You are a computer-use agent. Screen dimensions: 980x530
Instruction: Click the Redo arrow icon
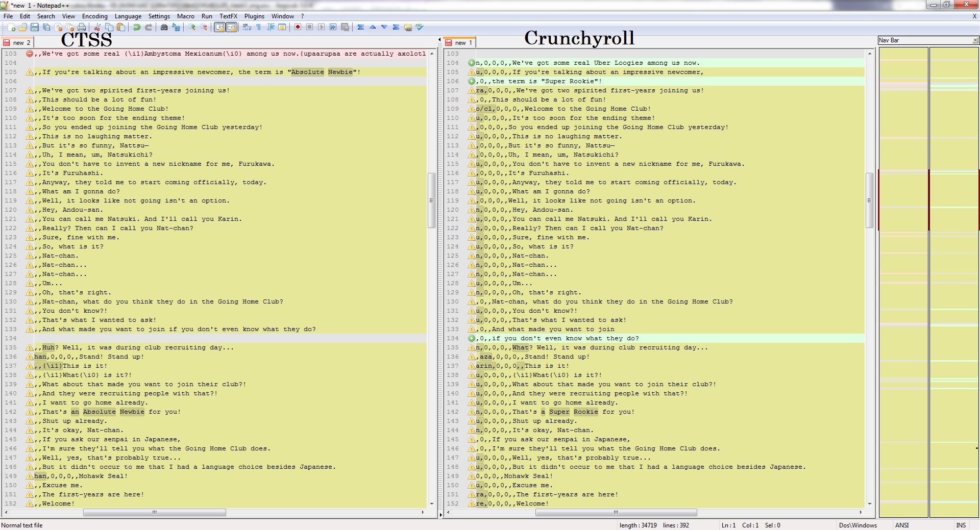(149, 27)
